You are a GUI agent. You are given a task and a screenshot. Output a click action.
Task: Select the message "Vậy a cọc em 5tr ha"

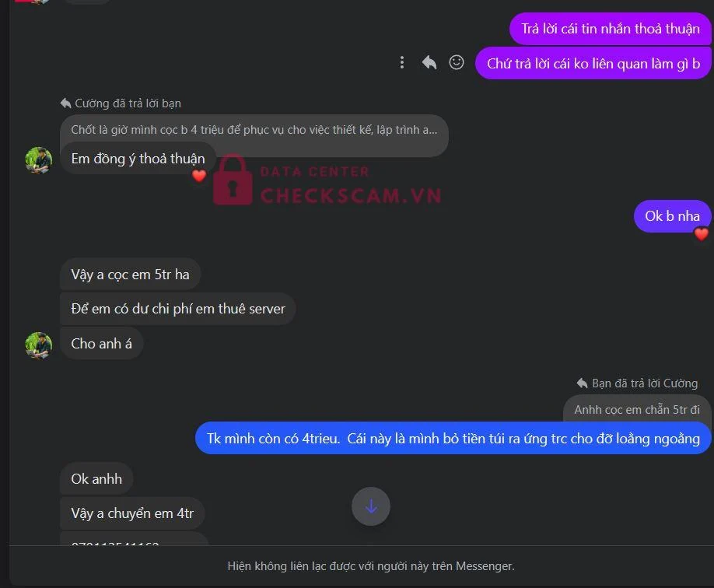[130, 275]
